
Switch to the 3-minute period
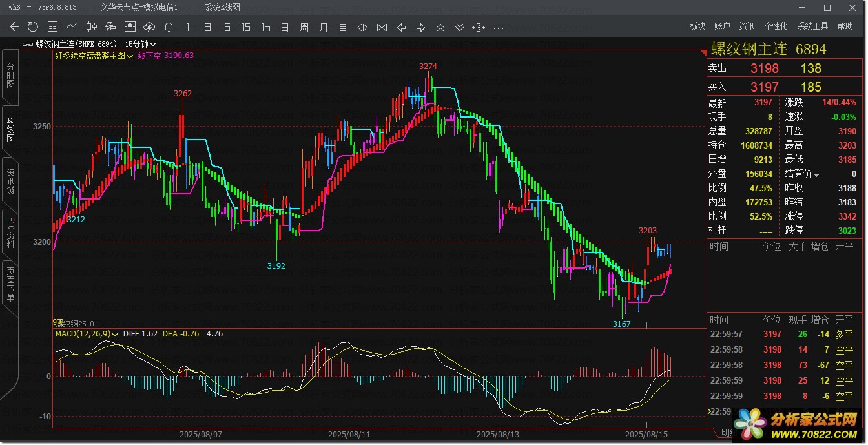click(x=207, y=27)
